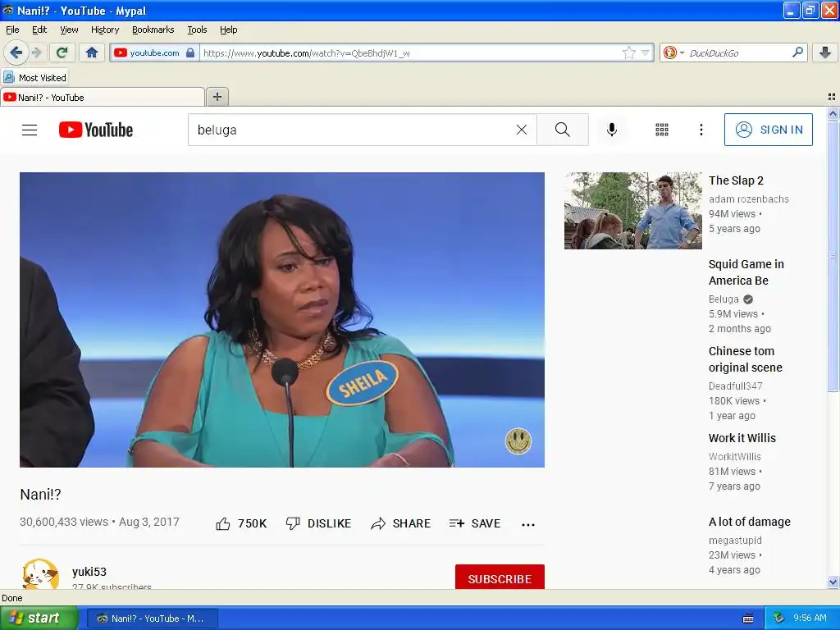
Task: Like the video with thumbs up 750K
Action: tap(242, 523)
